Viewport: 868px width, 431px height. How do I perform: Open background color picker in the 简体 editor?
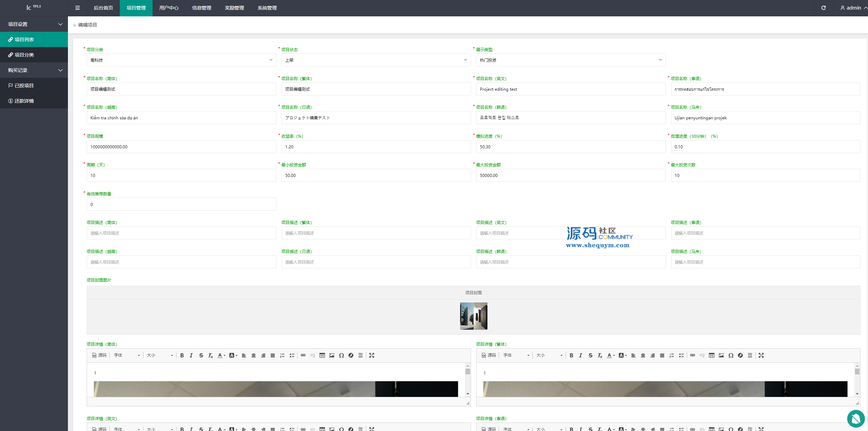[x=233, y=355]
